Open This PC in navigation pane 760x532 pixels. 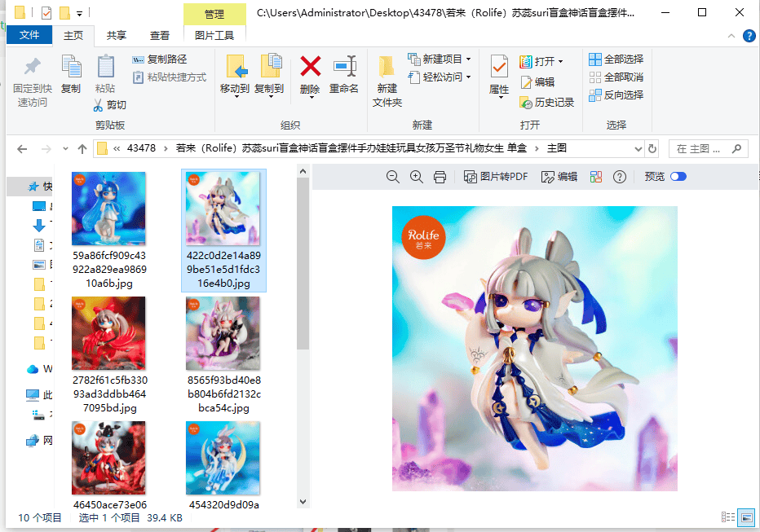click(40, 395)
